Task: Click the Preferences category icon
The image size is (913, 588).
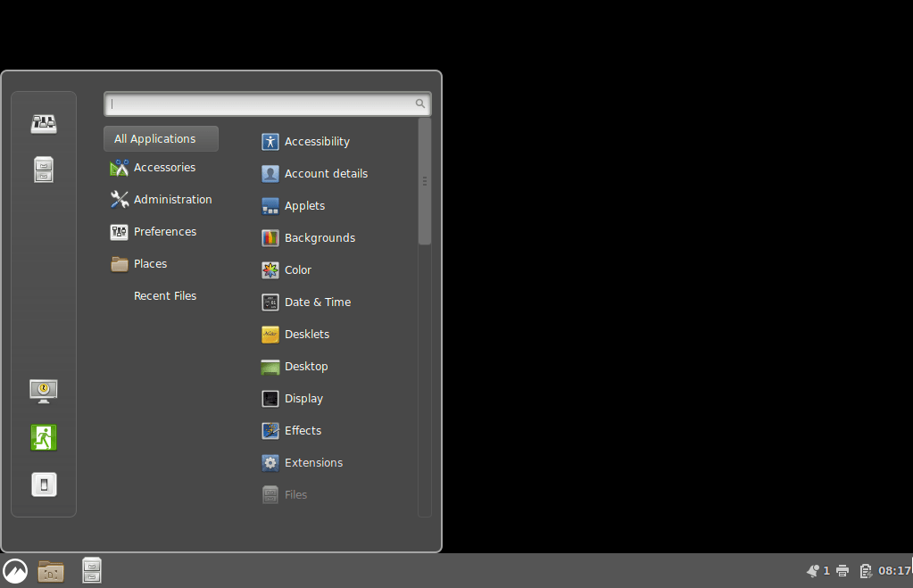Action: coord(120,232)
